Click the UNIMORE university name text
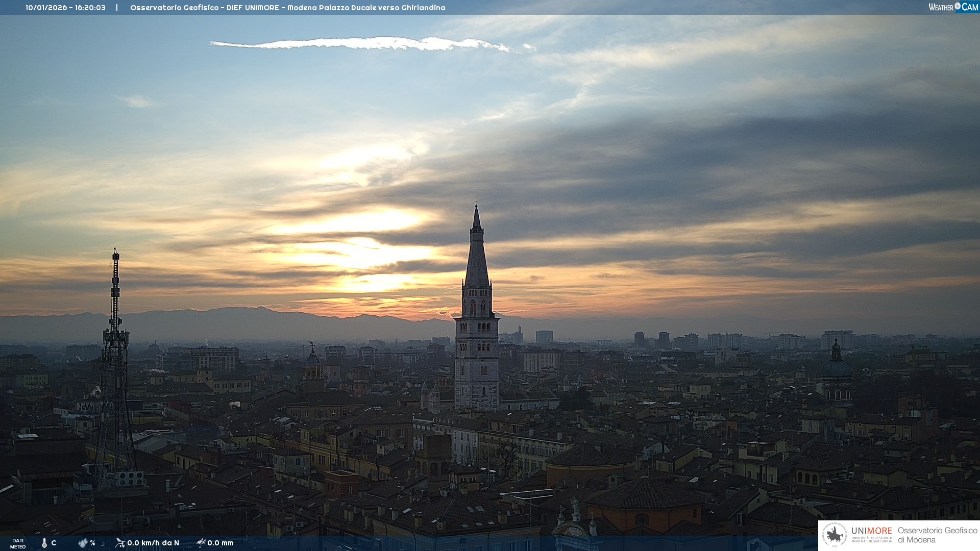The image size is (980, 551). pos(871,531)
